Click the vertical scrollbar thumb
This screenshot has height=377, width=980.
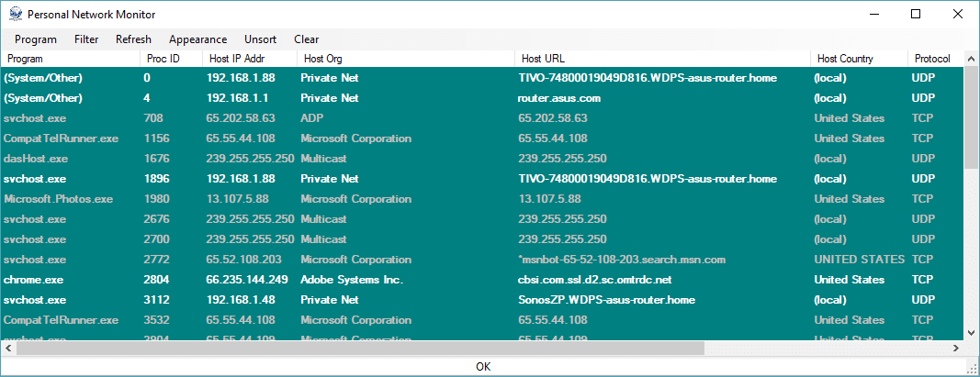[971, 116]
